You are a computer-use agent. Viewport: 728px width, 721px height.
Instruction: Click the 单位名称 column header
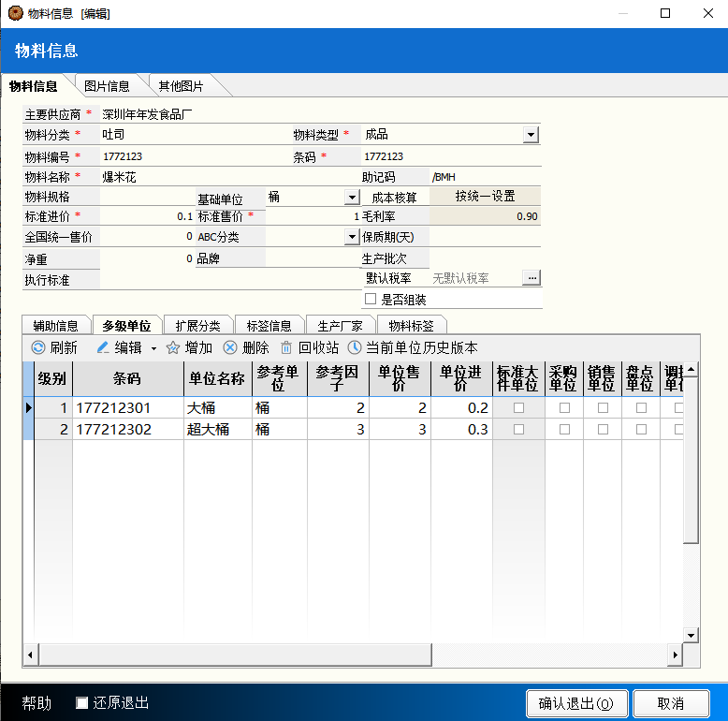(218, 378)
